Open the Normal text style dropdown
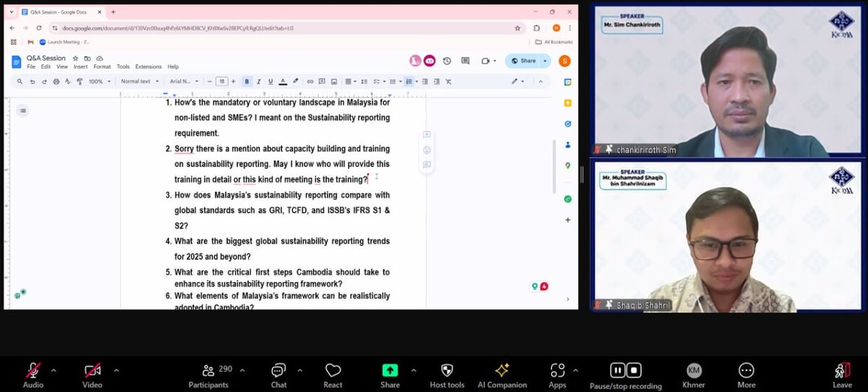The width and height of the screenshot is (868, 392). (x=140, y=82)
